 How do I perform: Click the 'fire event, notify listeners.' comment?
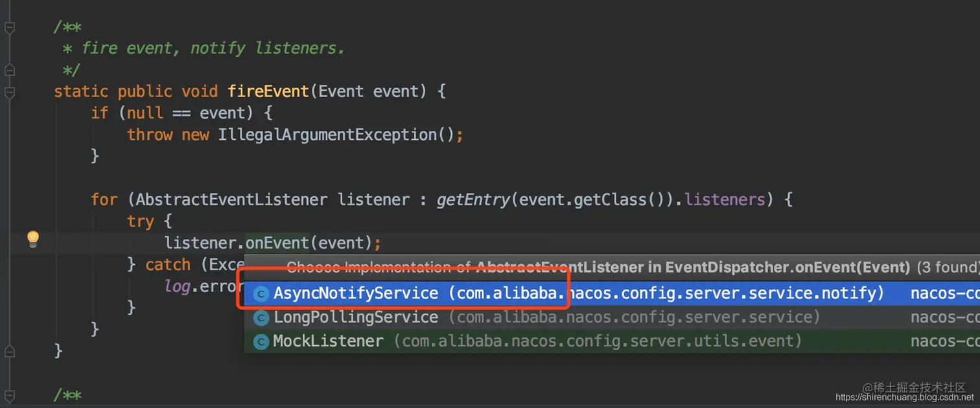[x=213, y=48]
